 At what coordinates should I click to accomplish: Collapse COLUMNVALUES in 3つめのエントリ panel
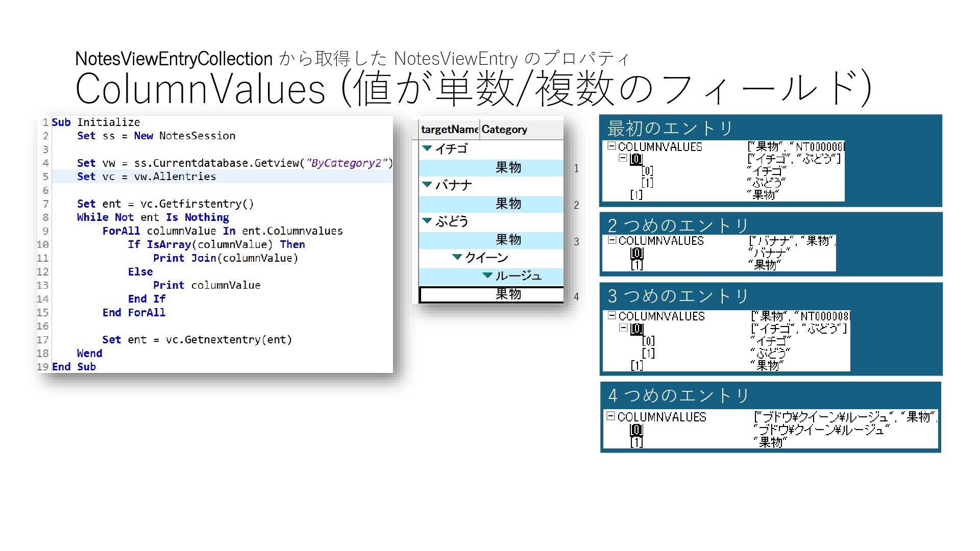pyautogui.click(x=611, y=316)
